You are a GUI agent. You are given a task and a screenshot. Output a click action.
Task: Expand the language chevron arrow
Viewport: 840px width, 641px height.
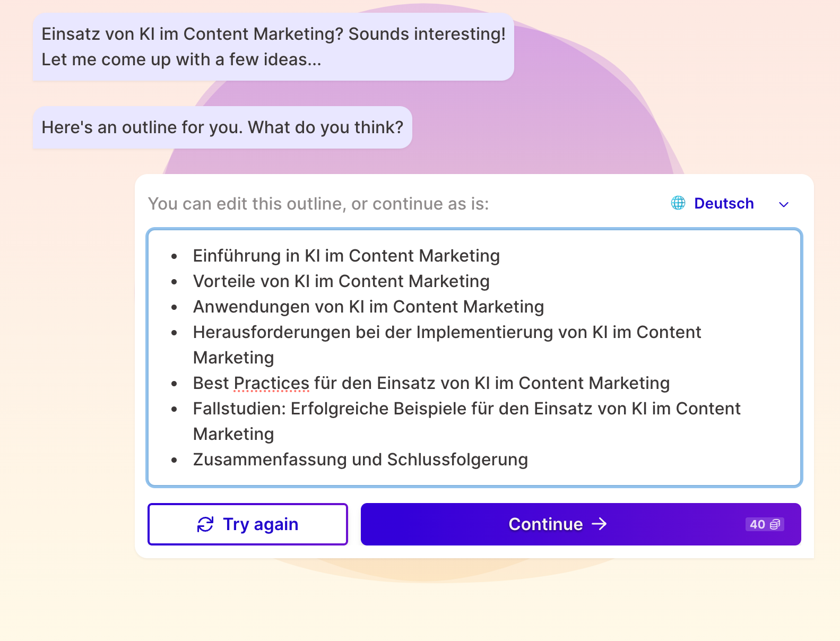point(784,204)
